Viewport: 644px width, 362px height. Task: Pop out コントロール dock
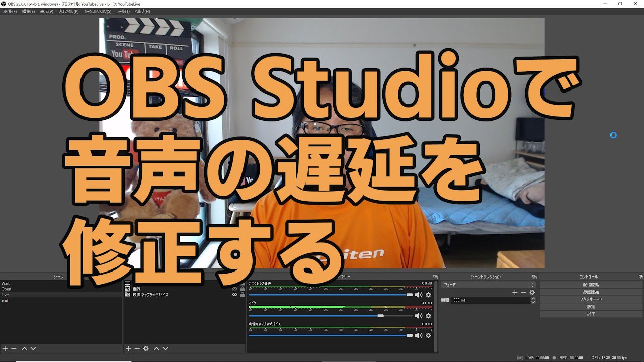(641, 277)
